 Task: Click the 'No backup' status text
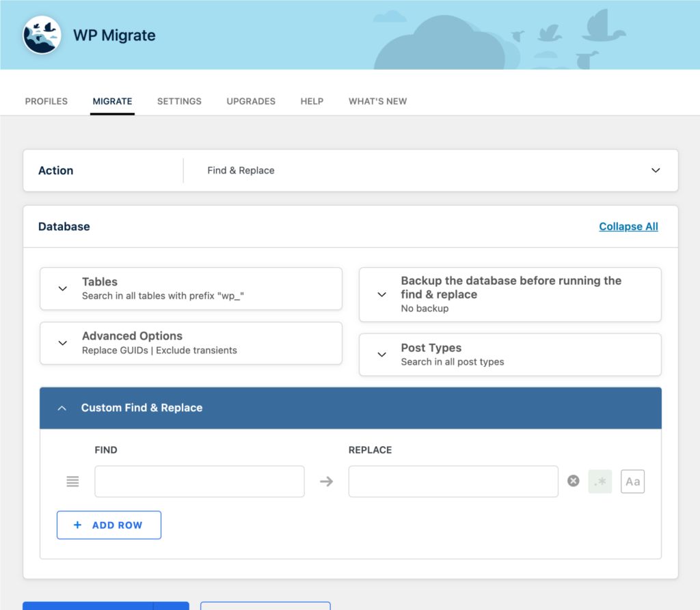coord(425,308)
